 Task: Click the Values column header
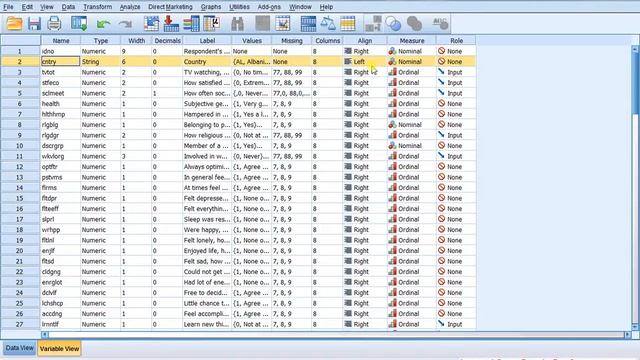click(252, 40)
